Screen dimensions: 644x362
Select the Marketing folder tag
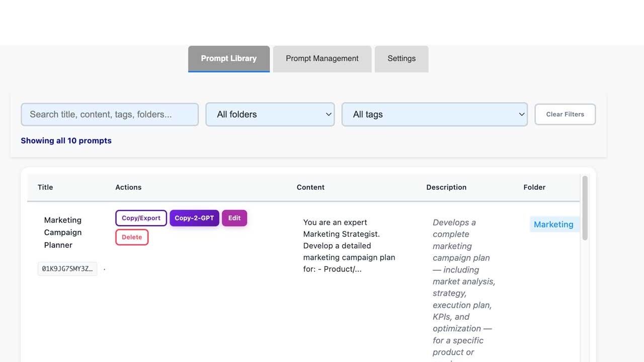[553, 225]
